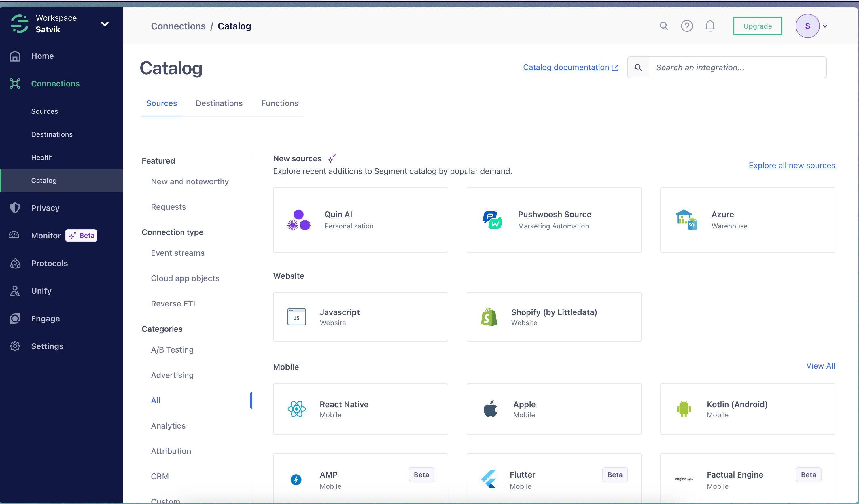Click the integration search magnifier icon
The image size is (859, 504).
[x=638, y=67]
